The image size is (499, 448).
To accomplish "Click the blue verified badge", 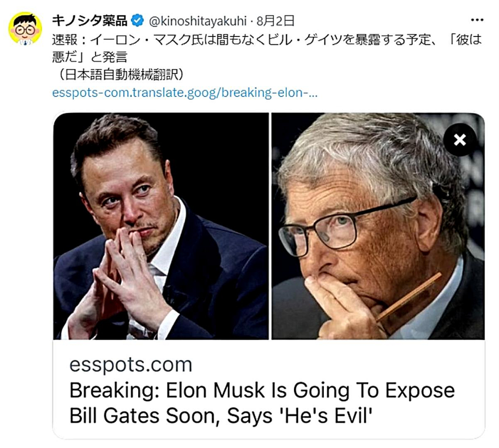I will (138, 21).
